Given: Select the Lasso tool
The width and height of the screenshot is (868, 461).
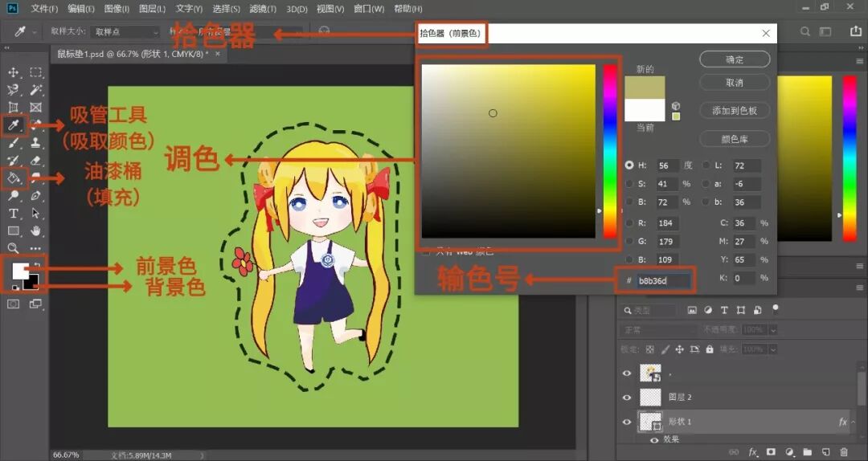Looking at the screenshot, I should (x=14, y=90).
